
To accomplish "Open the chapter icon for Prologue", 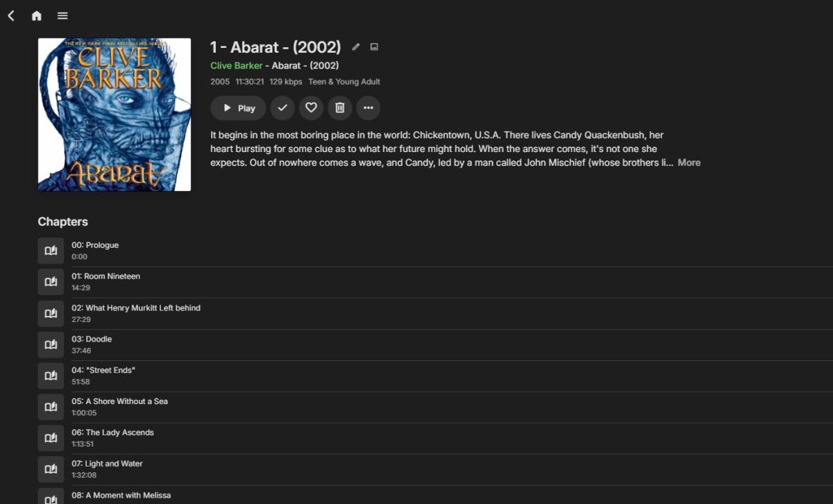I will click(x=51, y=251).
